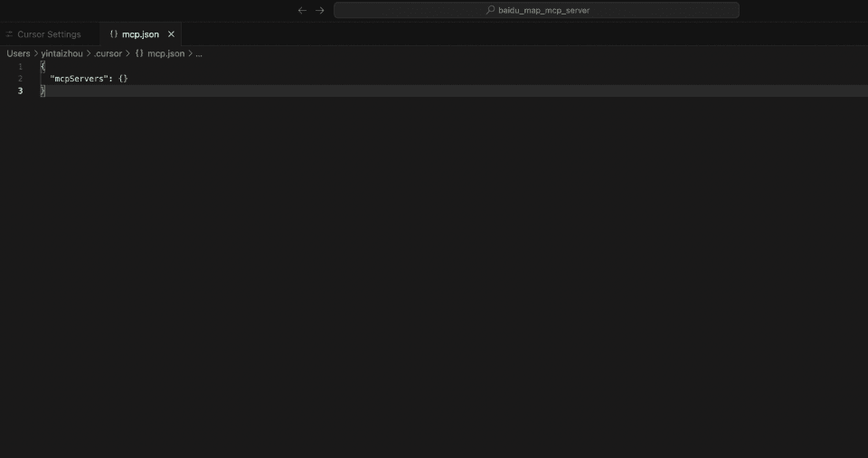Click the braces icon in the breadcrumb
The height and width of the screenshot is (458, 868).
pos(139,53)
